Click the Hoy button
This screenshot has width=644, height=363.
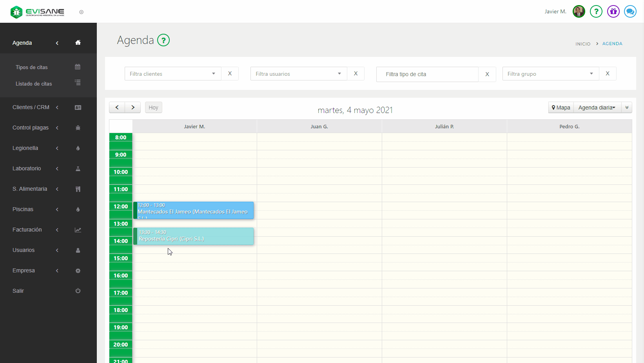pos(153,108)
